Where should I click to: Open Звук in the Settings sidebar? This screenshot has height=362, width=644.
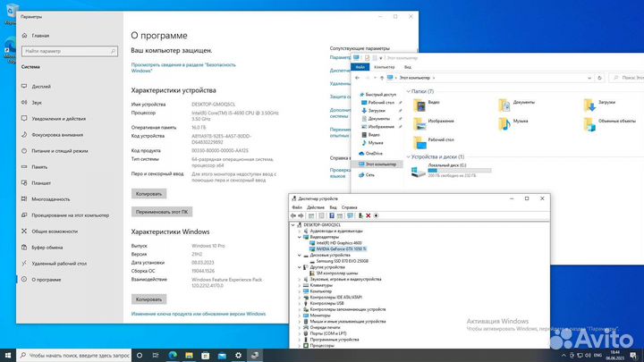37,103
